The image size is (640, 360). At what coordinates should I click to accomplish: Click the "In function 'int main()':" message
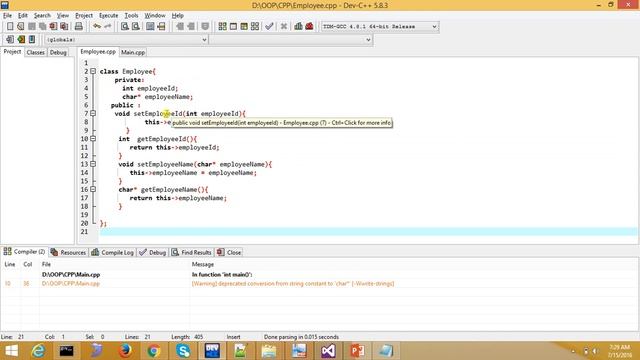222,275
